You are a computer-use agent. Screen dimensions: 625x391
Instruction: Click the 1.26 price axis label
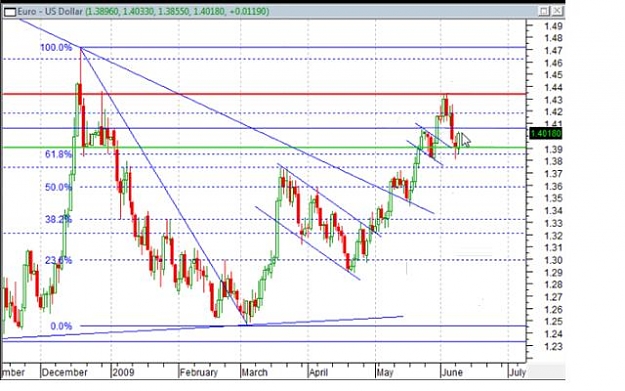click(553, 309)
